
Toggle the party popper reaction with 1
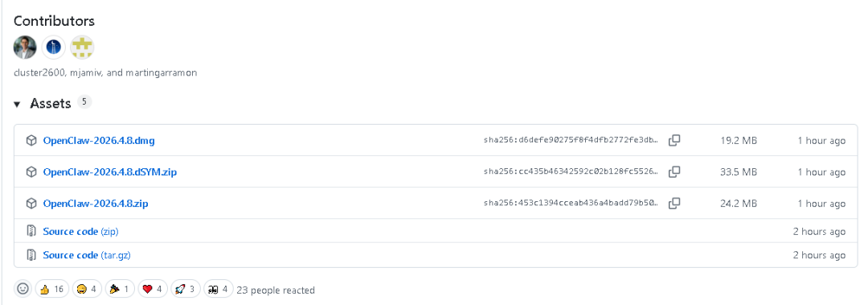[x=119, y=289]
